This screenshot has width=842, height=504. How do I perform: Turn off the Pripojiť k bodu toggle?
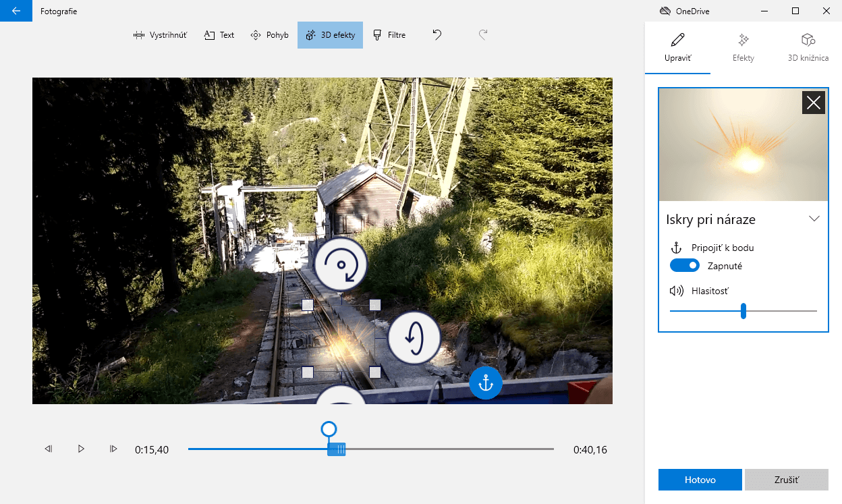684,266
